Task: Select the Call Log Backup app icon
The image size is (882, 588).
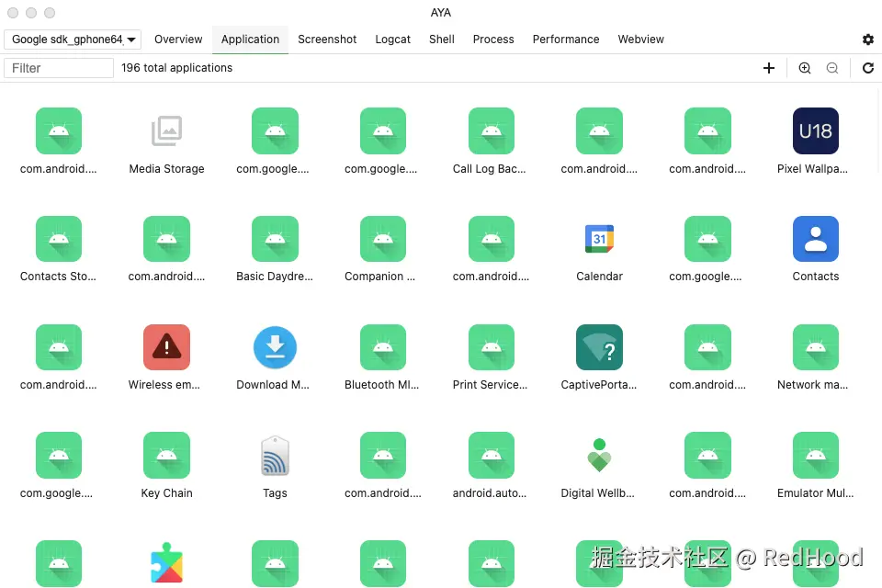Action: point(491,130)
